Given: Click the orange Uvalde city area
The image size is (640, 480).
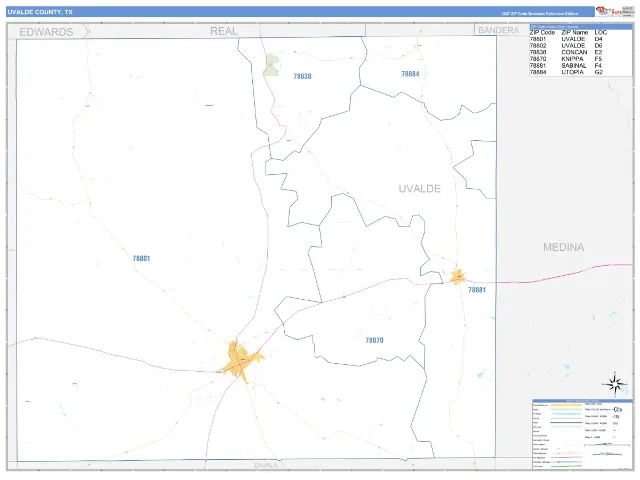Looking at the screenshot, I should tap(242, 361).
